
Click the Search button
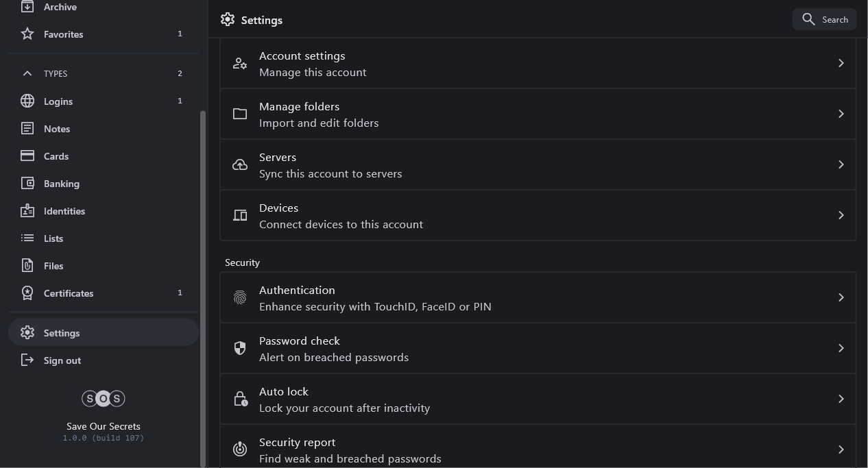[x=824, y=20]
